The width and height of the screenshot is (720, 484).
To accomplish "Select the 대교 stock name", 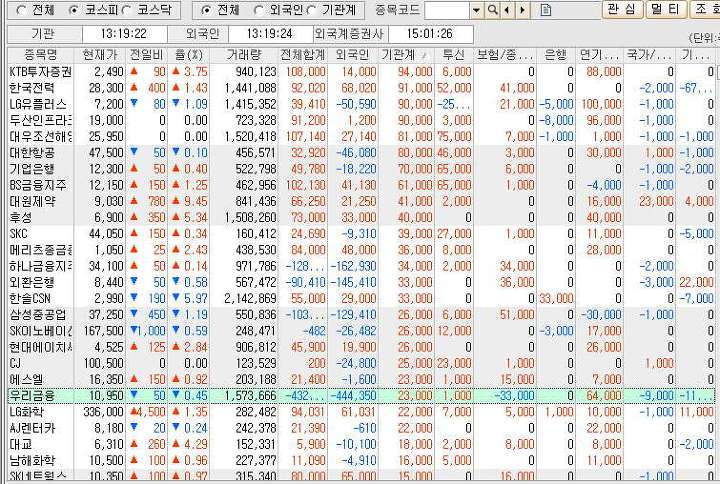I will click(x=20, y=444).
